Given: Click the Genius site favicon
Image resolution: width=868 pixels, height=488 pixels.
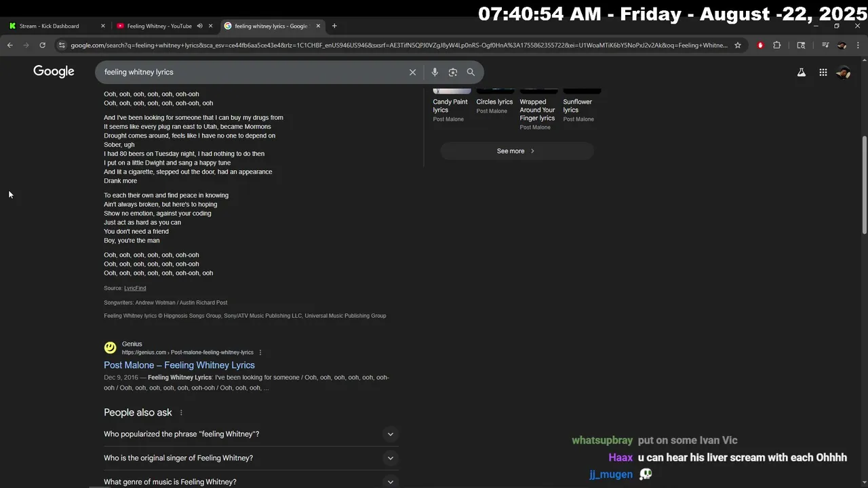Looking at the screenshot, I should (110, 348).
